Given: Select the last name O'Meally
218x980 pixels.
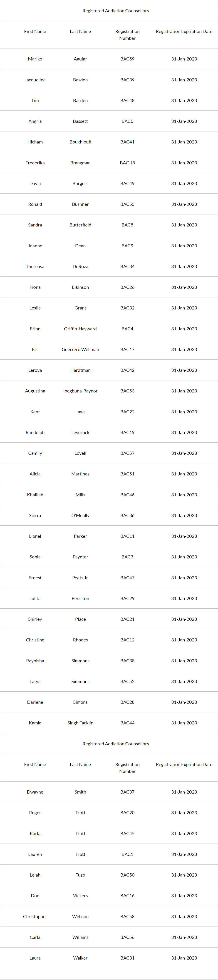Looking at the screenshot, I should pyautogui.click(x=80, y=515).
